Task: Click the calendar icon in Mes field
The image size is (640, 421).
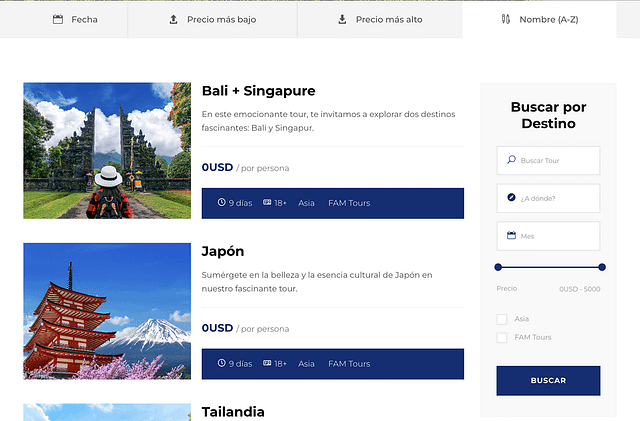Action: click(x=511, y=236)
